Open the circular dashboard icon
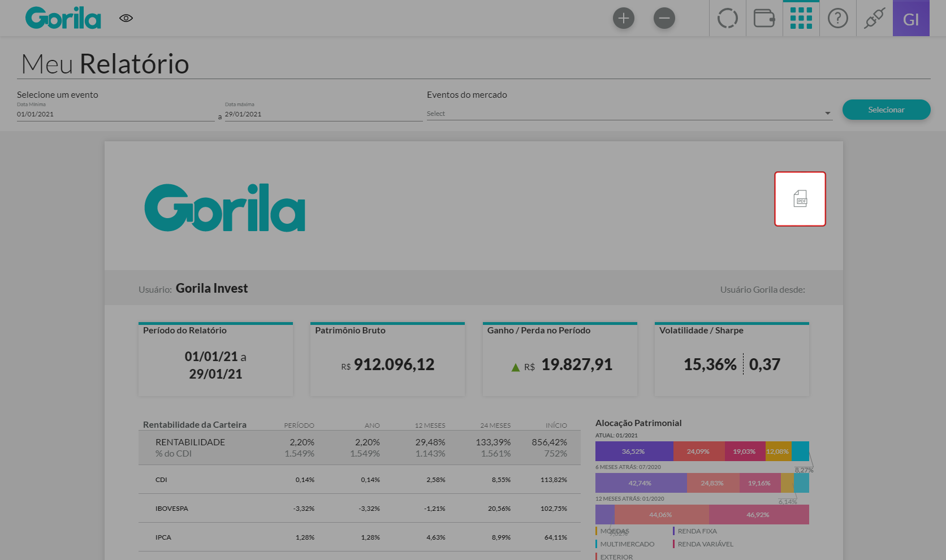 tap(728, 18)
